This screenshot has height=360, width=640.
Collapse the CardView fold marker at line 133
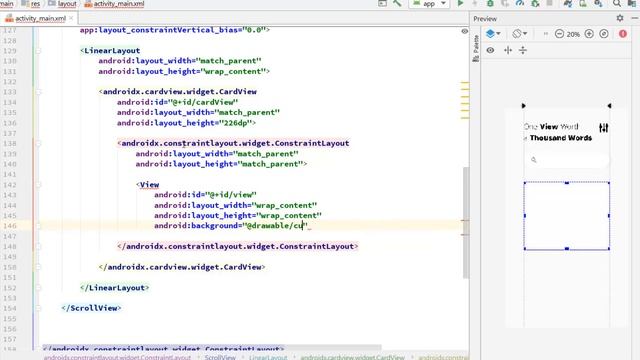[38, 92]
